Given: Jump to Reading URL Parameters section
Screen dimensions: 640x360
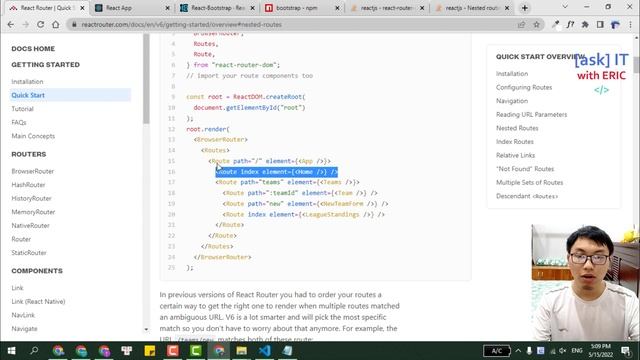Looking at the screenshot, I should [x=531, y=115].
